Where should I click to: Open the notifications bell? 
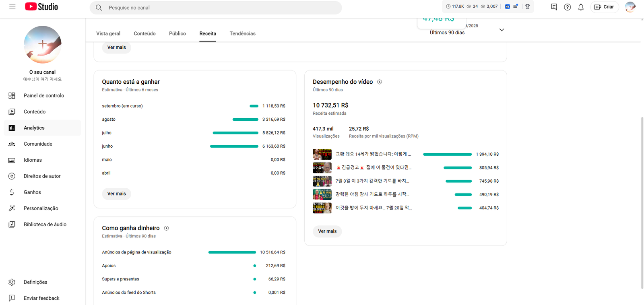click(x=580, y=7)
